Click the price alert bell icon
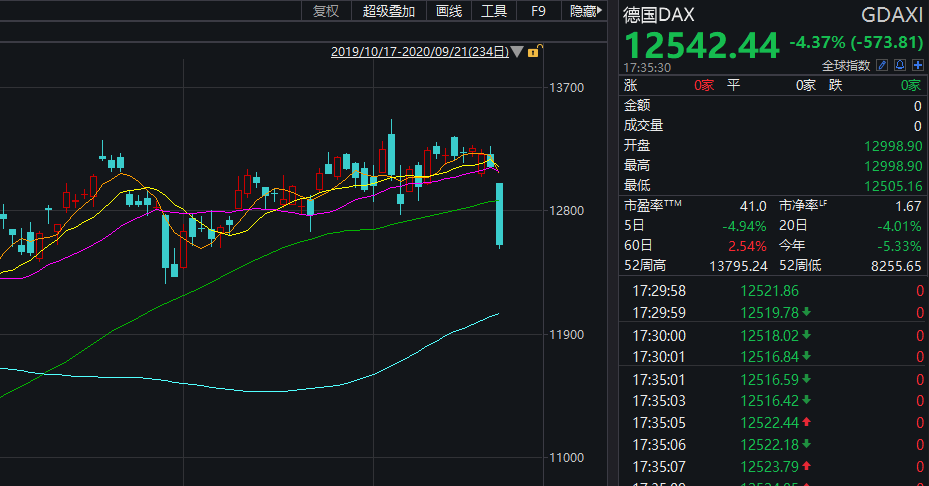The width and height of the screenshot is (929, 486). click(900, 66)
